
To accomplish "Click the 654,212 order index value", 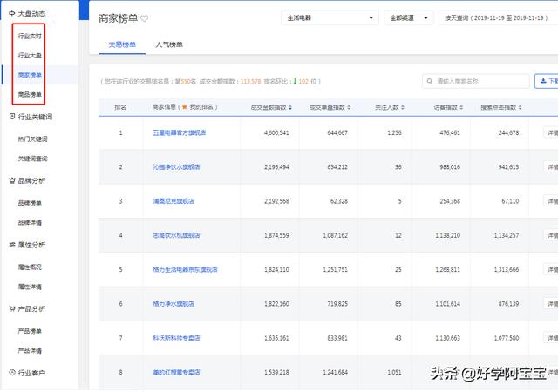I will [x=337, y=167].
